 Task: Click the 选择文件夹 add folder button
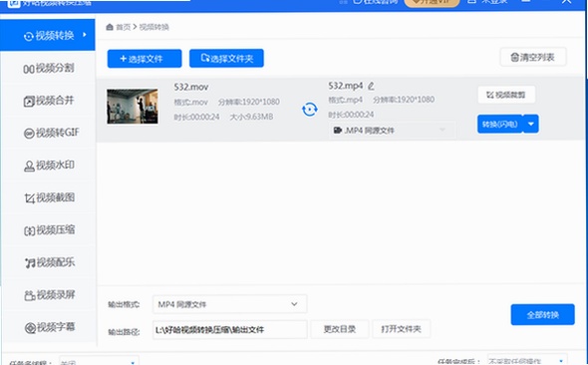coord(226,58)
